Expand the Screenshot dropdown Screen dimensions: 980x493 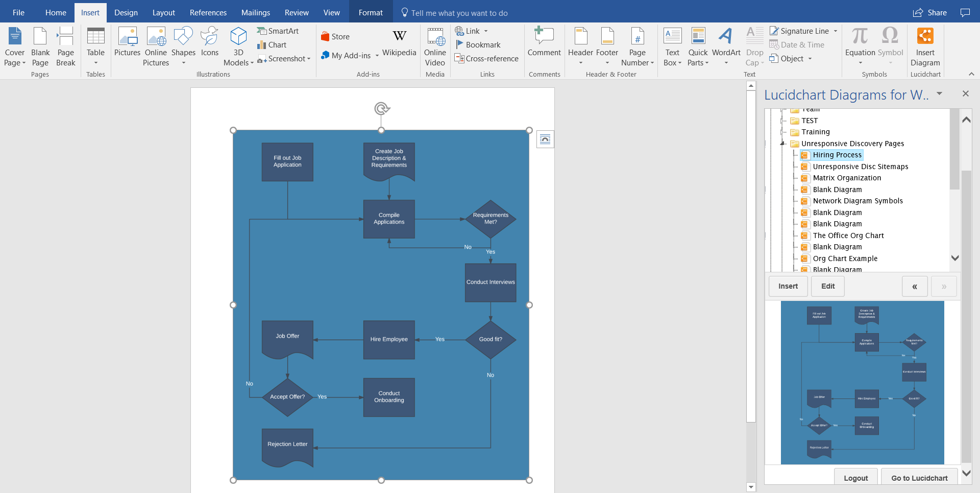point(309,59)
